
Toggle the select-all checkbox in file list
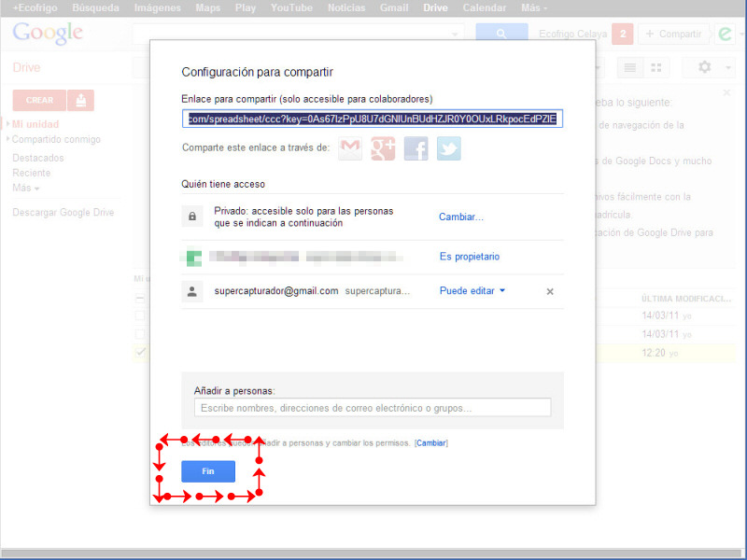[140, 299]
